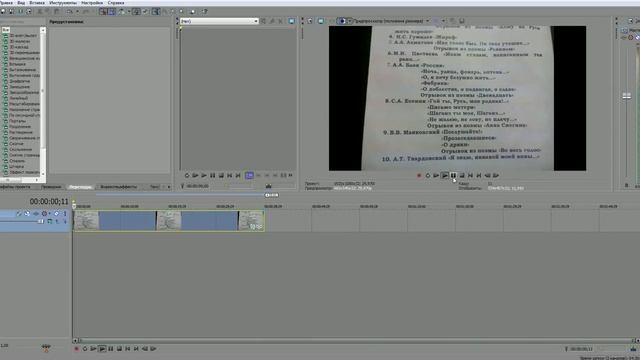This screenshot has width=640, height=360.
Task: Switch to the Проводник tab
Action: pyautogui.click(x=51, y=187)
